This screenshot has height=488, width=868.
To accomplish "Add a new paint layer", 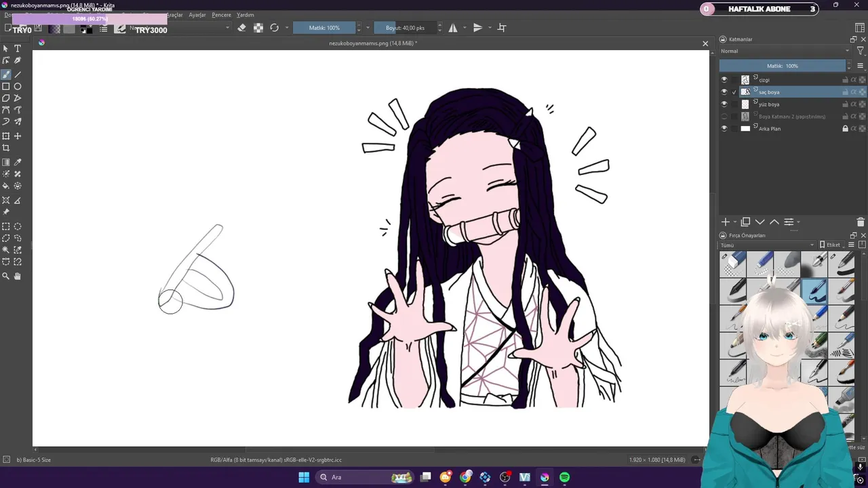I will tap(725, 222).
